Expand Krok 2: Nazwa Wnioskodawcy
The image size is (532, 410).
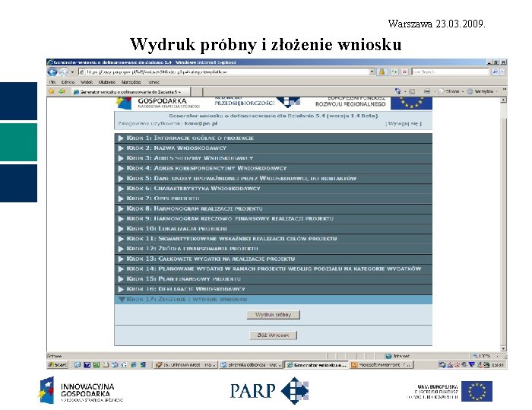[x=274, y=148]
